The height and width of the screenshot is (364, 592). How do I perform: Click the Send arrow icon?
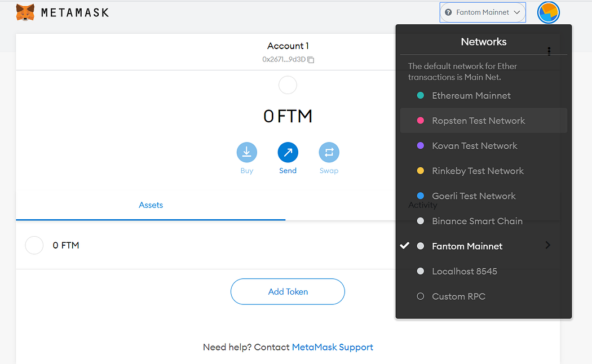click(288, 152)
